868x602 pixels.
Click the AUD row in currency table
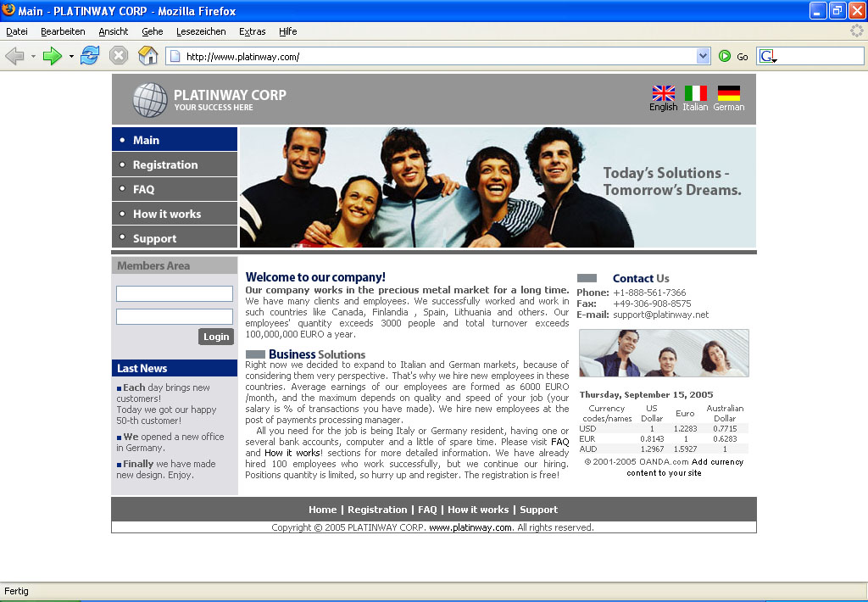tap(664, 449)
